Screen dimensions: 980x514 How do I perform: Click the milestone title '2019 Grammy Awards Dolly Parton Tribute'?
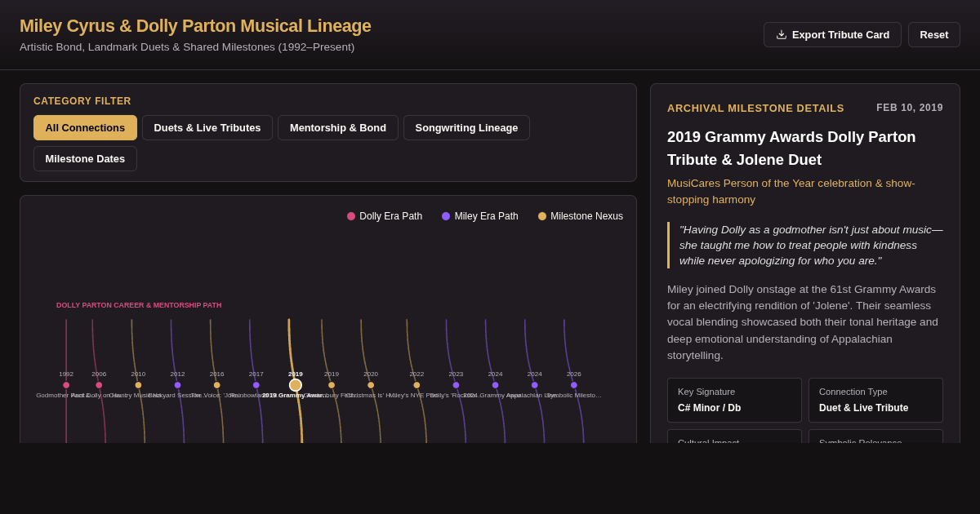[x=791, y=148]
